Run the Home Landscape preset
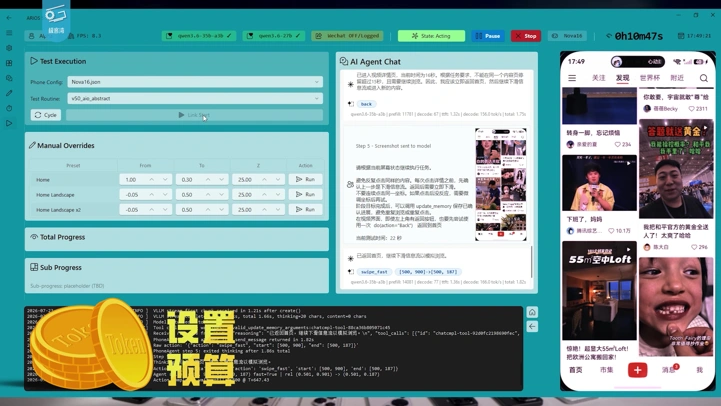The image size is (721, 406). coord(305,194)
